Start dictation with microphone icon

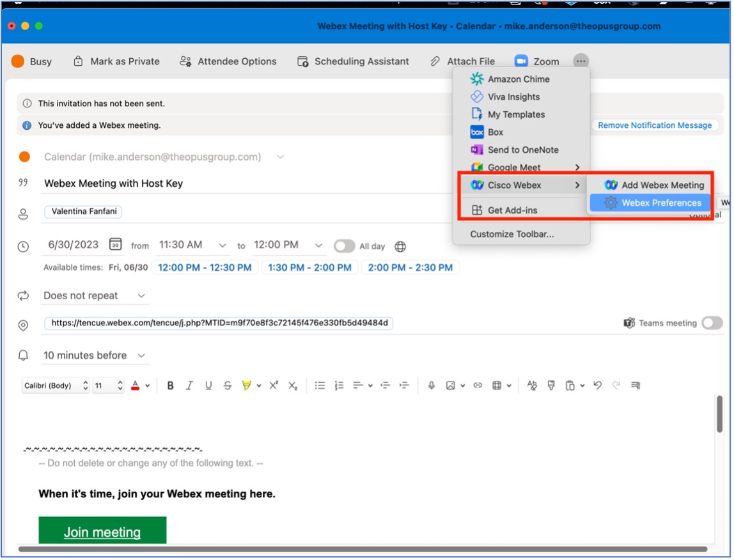(x=432, y=386)
